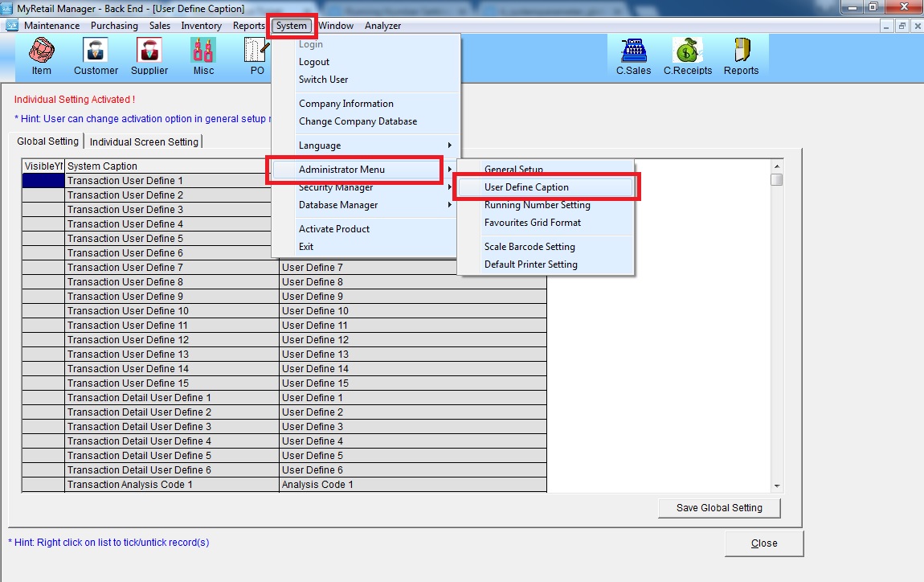Viewport: 924px width, 582px height.
Task: Toggle visible cell for Transaction Analysis Code 1
Action: click(43, 485)
